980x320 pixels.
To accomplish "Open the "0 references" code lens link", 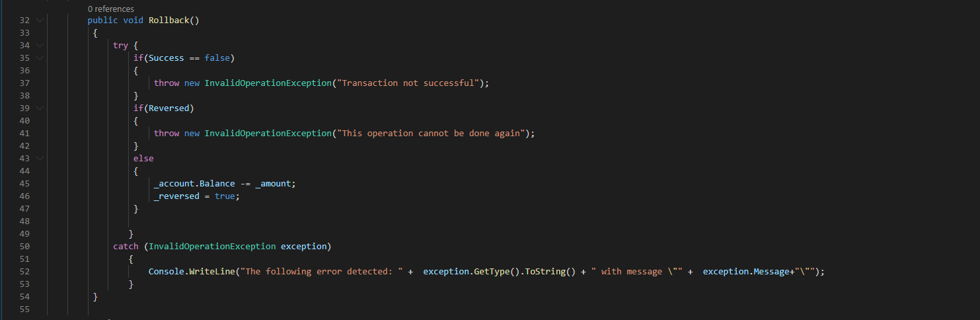I will click(110, 9).
